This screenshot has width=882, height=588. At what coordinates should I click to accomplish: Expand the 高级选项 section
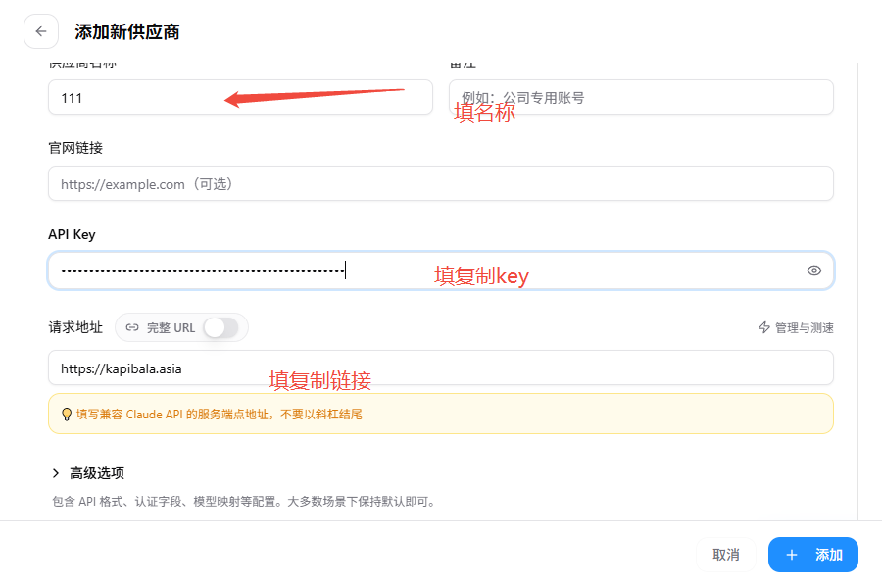(88, 473)
